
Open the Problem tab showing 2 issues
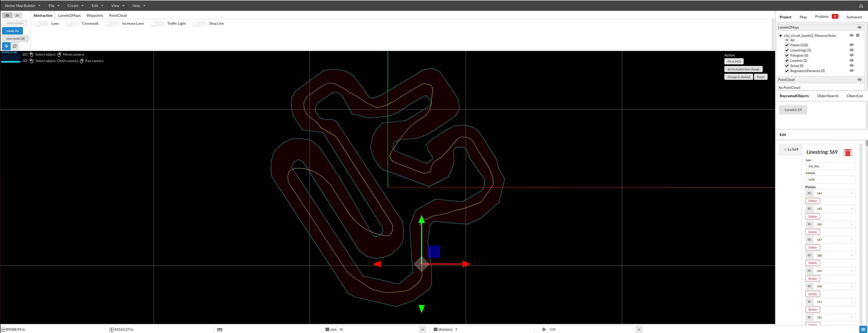click(x=822, y=16)
